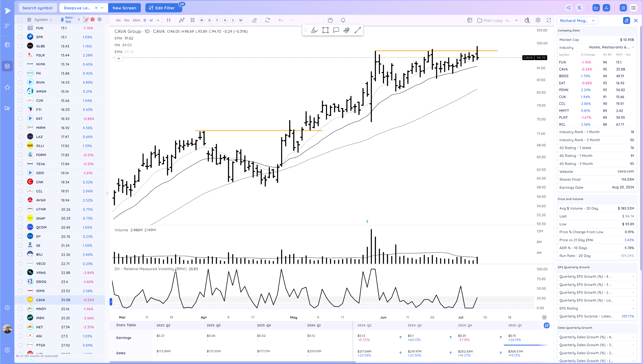Click the refresh chart icon
643x364 pixels.
[x=268, y=20]
